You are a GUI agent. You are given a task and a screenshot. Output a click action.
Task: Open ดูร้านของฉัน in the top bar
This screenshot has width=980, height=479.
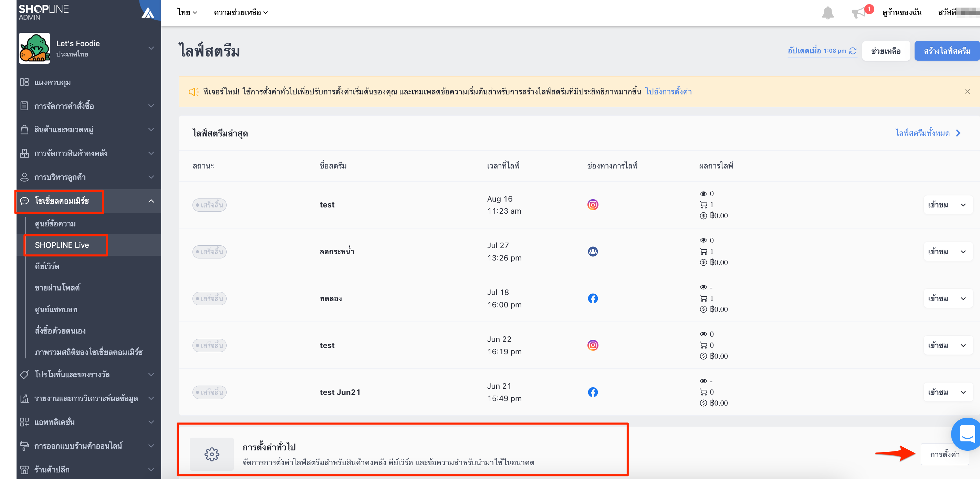click(901, 12)
